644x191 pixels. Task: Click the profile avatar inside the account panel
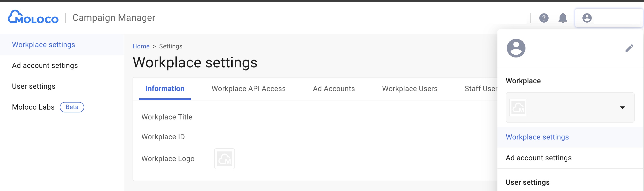pos(516,48)
